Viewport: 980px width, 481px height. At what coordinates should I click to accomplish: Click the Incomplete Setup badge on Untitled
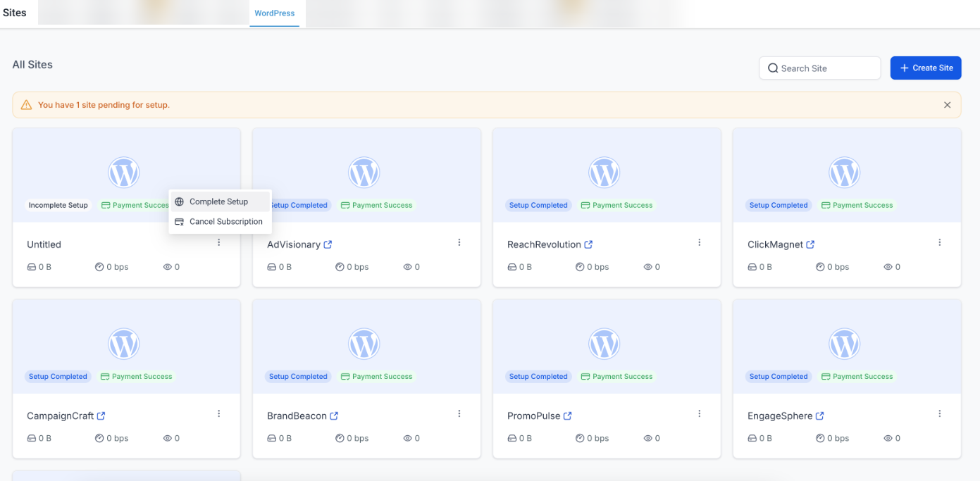click(58, 205)
